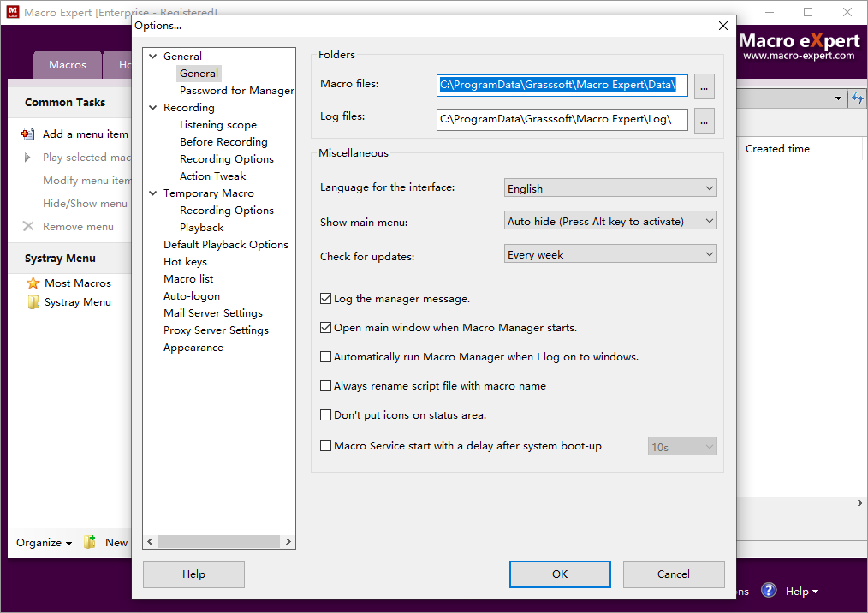Image resolution: width=868 pixels, height=613 pixels.
Task: Open the Help dropdown menu at bottom right
Action: 801,592
